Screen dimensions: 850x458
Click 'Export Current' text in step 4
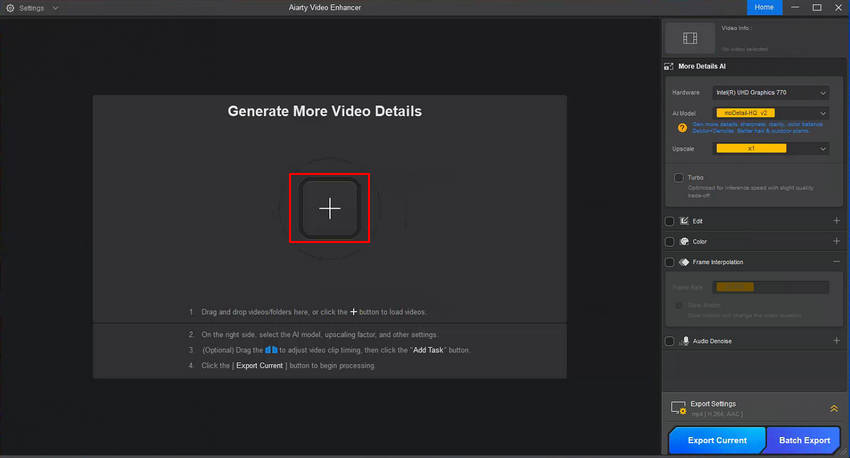coord(260,365)
